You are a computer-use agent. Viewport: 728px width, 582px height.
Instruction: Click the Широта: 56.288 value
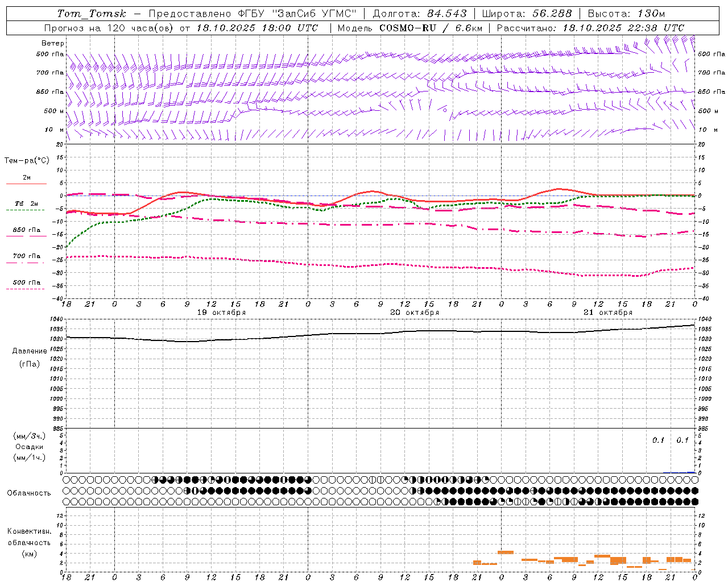[527, 14]
